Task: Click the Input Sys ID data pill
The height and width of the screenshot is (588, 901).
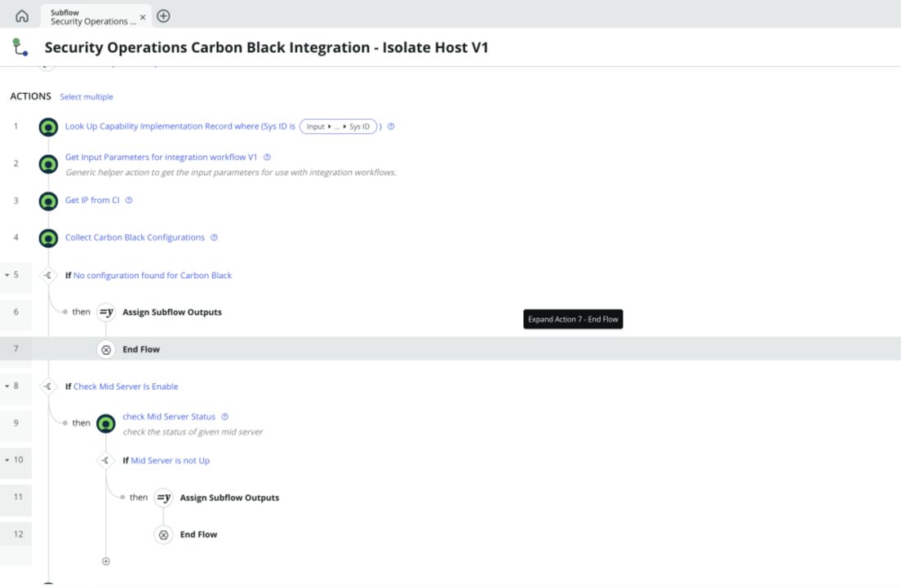Action: click(x=338, y=126)
